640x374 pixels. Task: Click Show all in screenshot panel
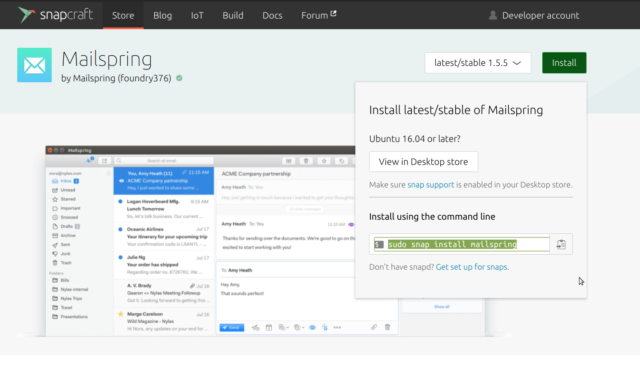442,307
